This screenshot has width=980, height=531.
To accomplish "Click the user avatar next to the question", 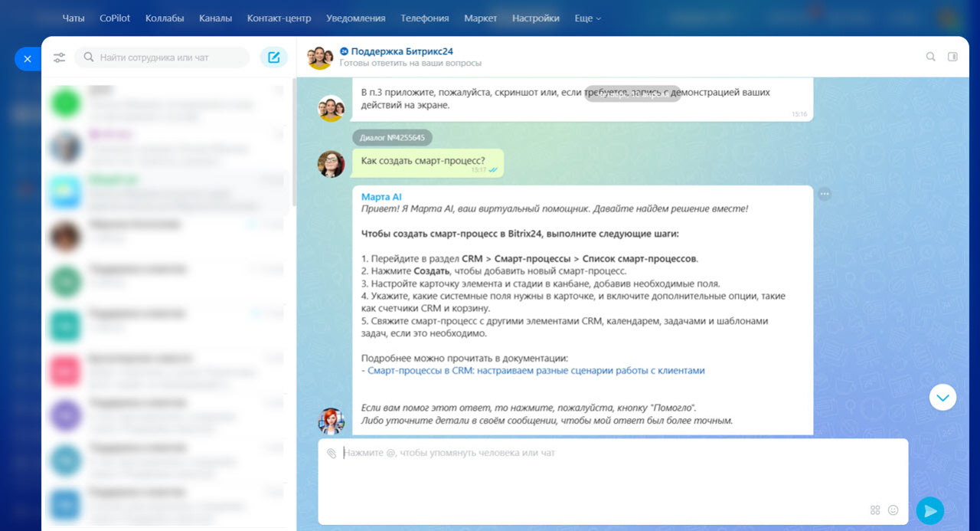I will point(332,164).
